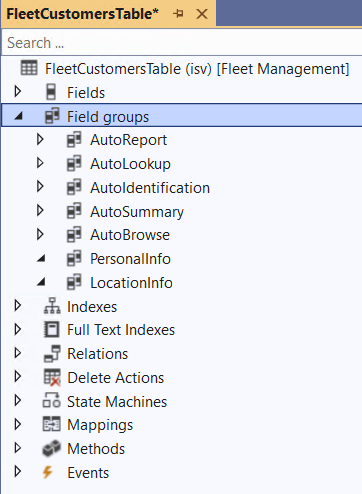This screenshot has width=362, height=494.
Task: Click the Mappings node icon
Action: 52,424
